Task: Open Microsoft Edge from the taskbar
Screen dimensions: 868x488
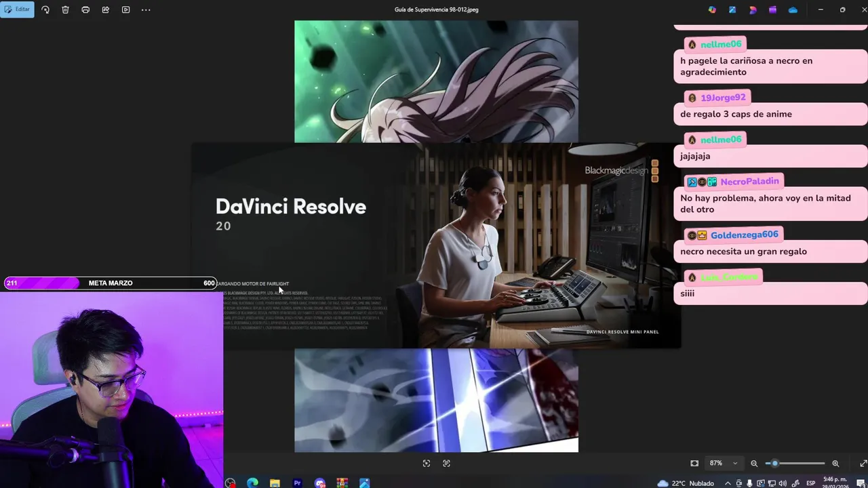Action: coord(252,483)
